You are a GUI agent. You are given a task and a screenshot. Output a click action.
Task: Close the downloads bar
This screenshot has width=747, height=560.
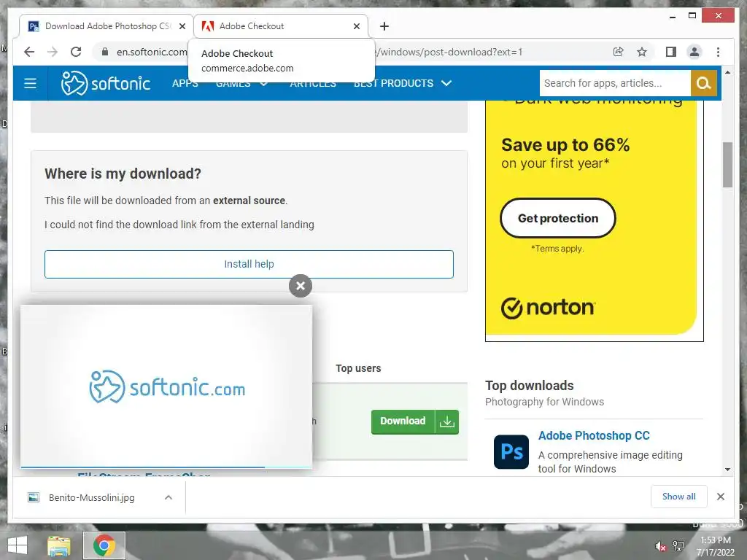(721, 497)
